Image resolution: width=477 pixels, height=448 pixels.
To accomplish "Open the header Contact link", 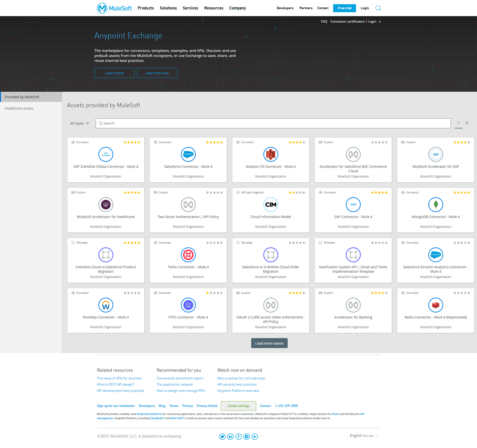I will (x=323, y=8).
